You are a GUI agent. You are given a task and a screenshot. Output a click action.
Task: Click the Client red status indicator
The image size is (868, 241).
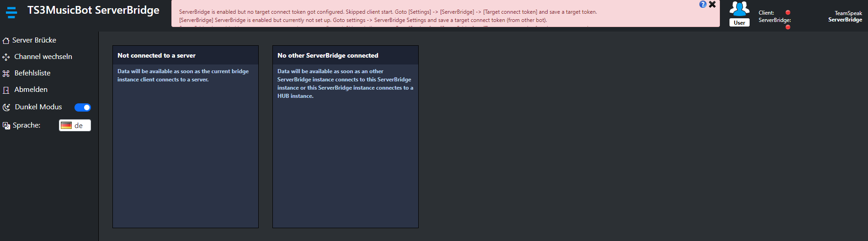tap(788, 12)
